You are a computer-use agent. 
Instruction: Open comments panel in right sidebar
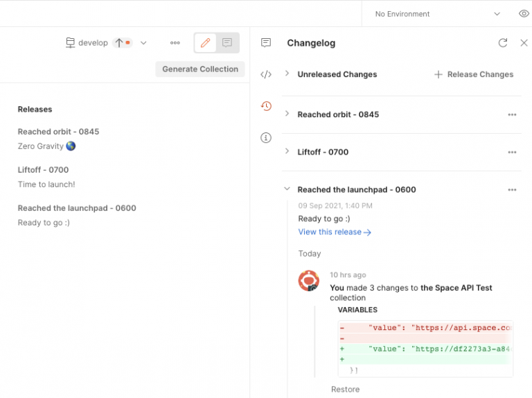pos(266,43)
